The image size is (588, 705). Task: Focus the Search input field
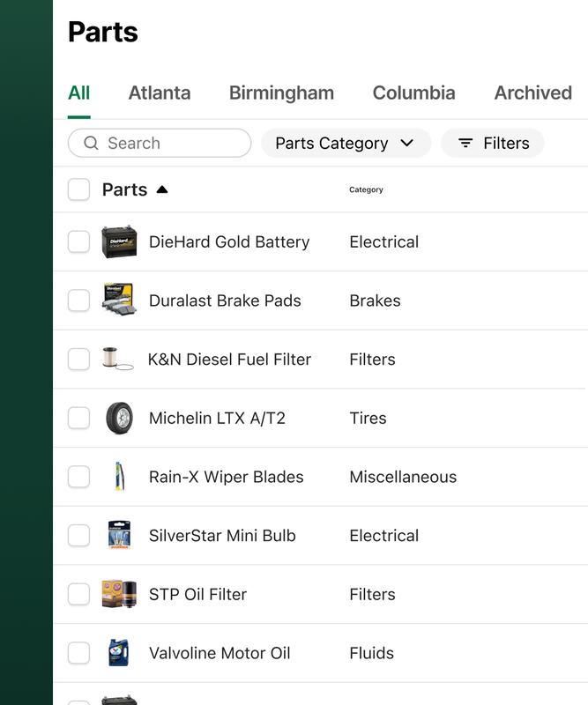pyautogui.click(x=160, y=143)
